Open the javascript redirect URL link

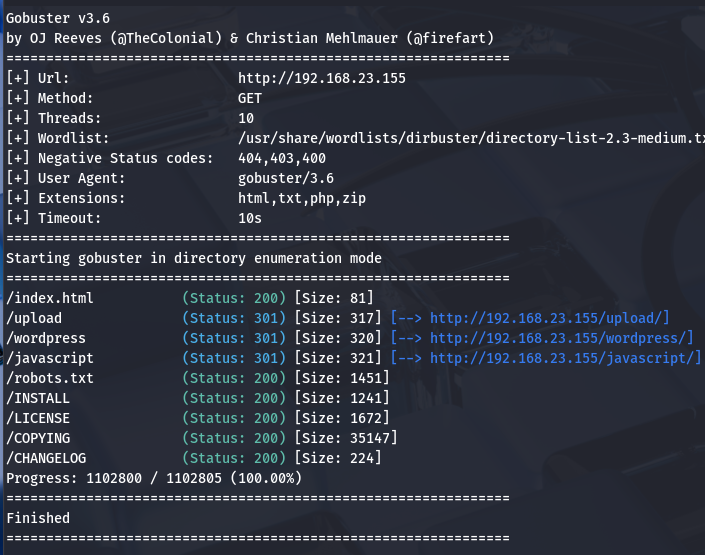[x=562, y=358]
